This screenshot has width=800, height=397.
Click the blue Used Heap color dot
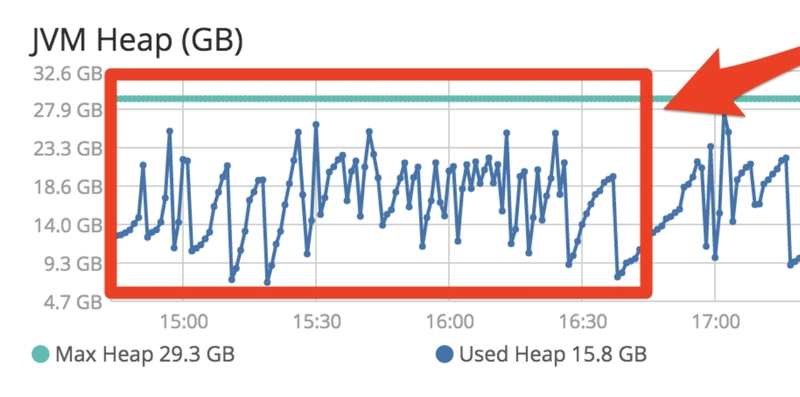445,354
